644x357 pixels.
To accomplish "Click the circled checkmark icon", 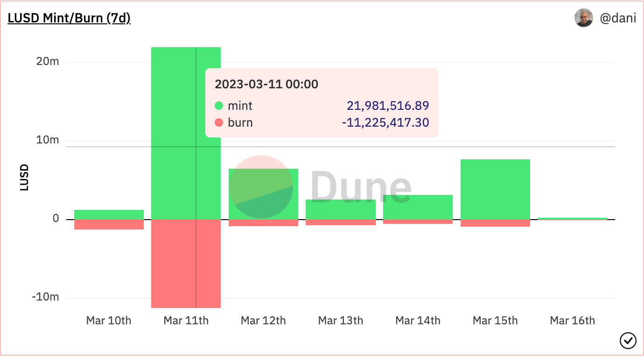I will [628, 341].
